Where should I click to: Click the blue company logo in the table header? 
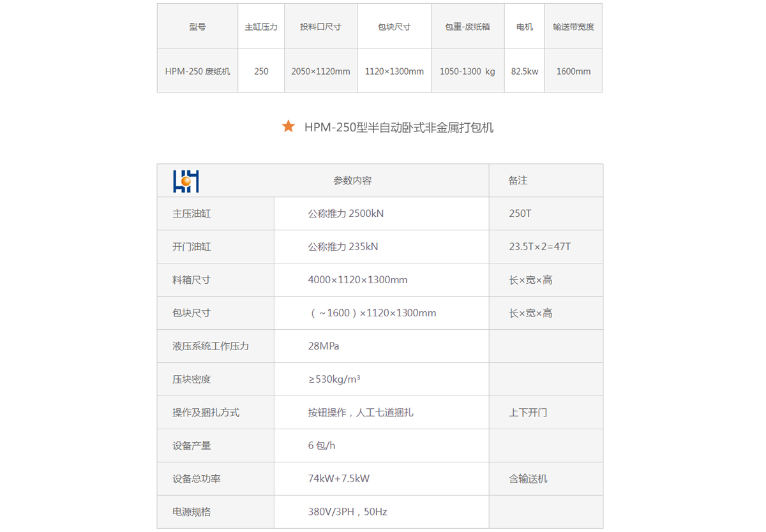[x=186, y=181]
